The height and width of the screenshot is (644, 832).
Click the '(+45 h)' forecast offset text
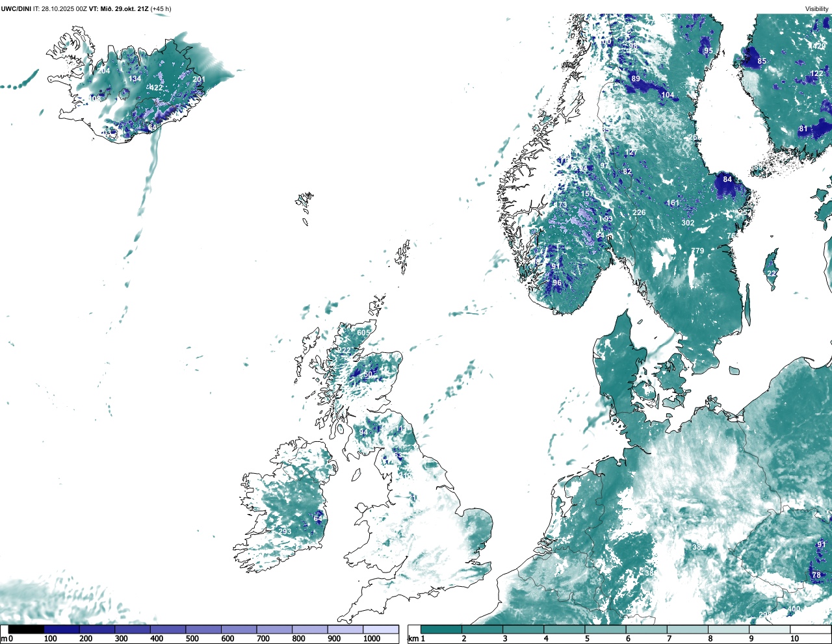click(161, 8)
